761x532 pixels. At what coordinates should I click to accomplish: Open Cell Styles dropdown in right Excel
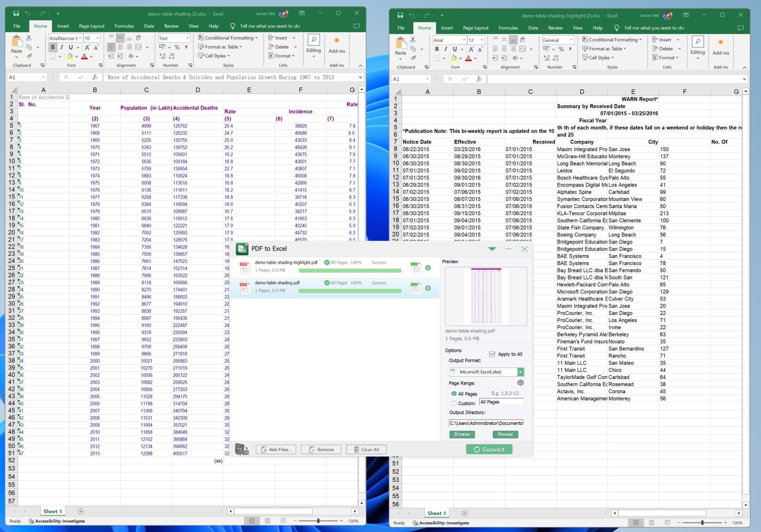click(599, 58)
